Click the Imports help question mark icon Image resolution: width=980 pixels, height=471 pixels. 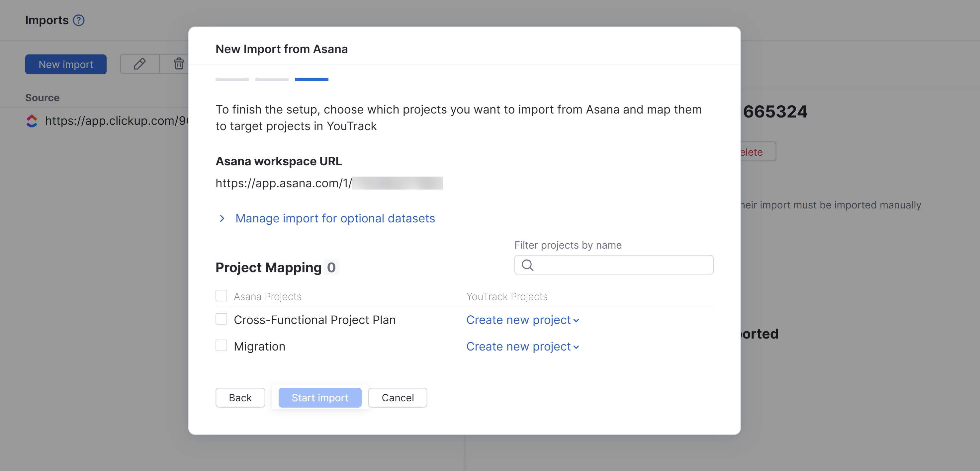79,20
